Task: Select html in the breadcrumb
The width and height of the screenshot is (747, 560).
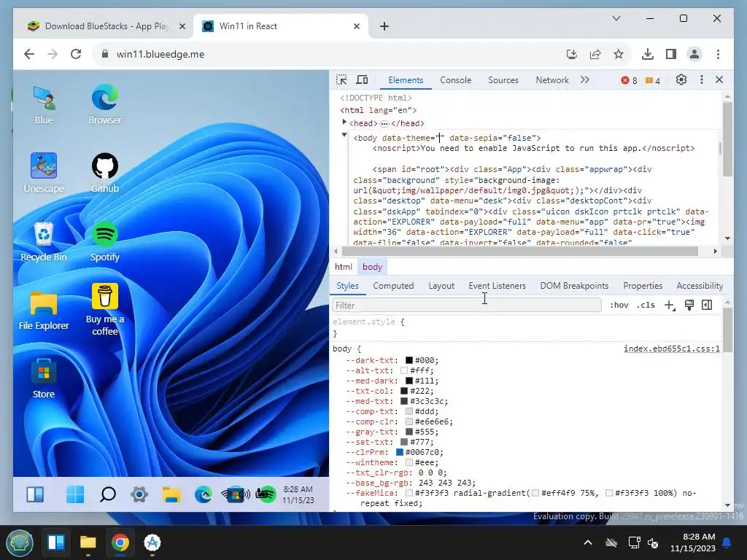Action: tap(343, 267)
